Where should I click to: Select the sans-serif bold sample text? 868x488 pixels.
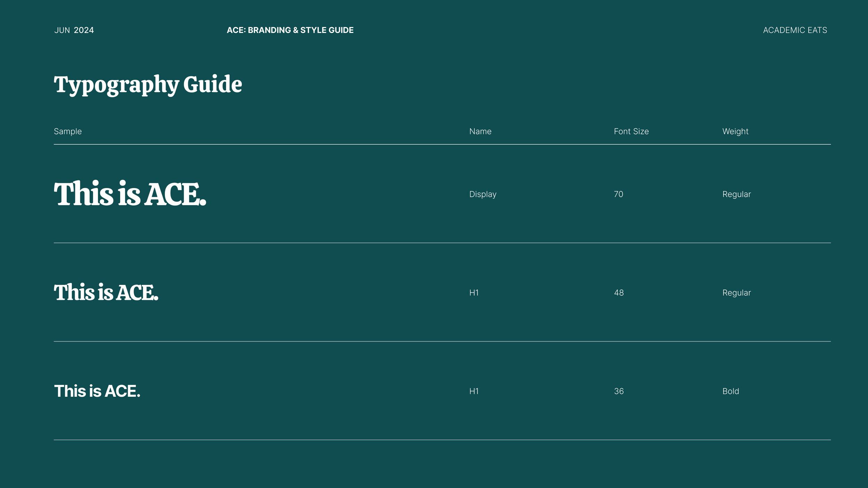click(x=97, y=391)
